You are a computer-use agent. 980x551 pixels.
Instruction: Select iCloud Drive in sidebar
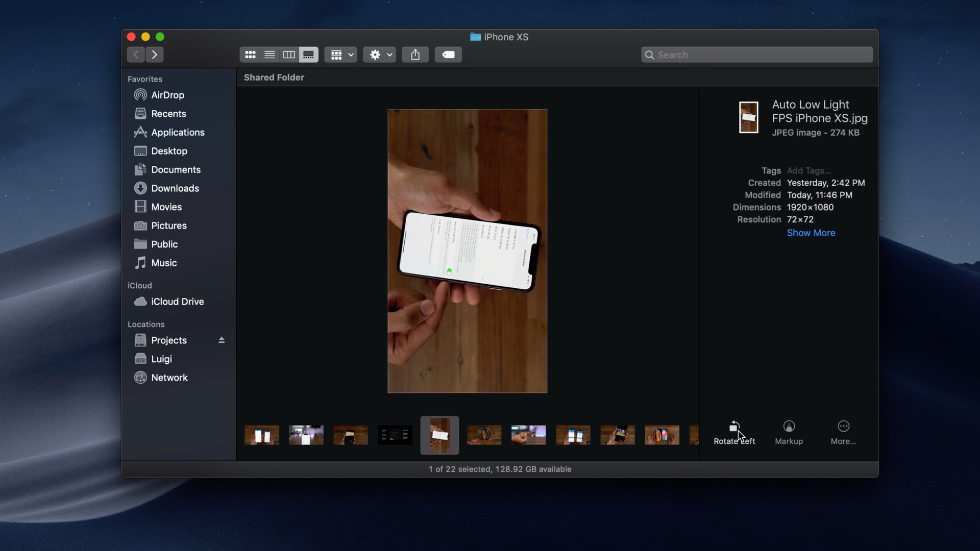point(177,302)
